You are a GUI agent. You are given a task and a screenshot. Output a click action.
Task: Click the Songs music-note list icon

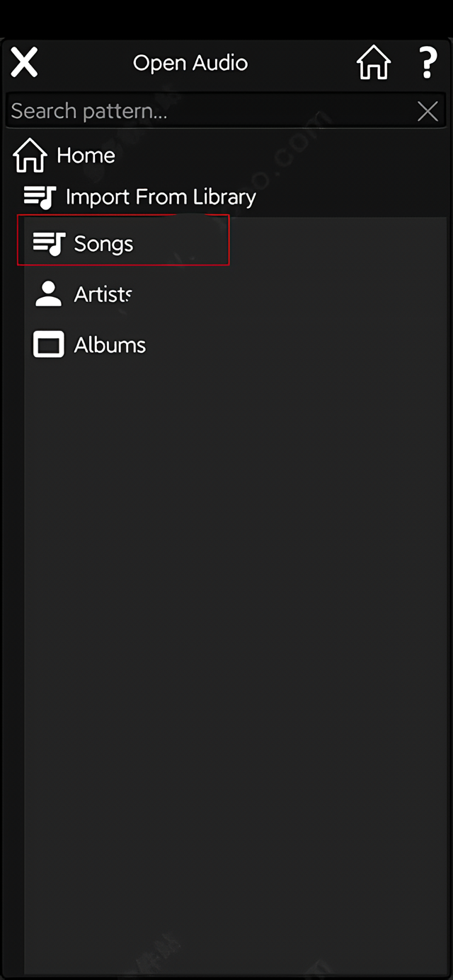(x=49, y=244)
